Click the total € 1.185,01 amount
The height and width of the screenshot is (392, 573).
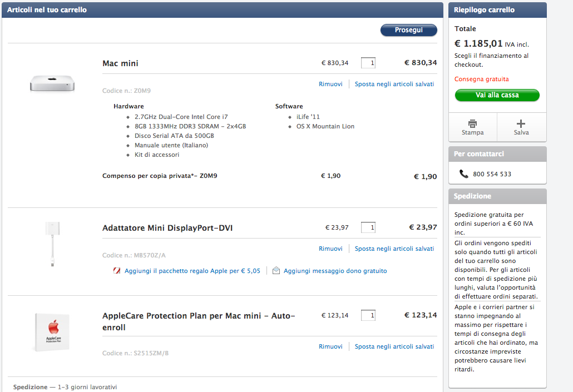(478, 43)
